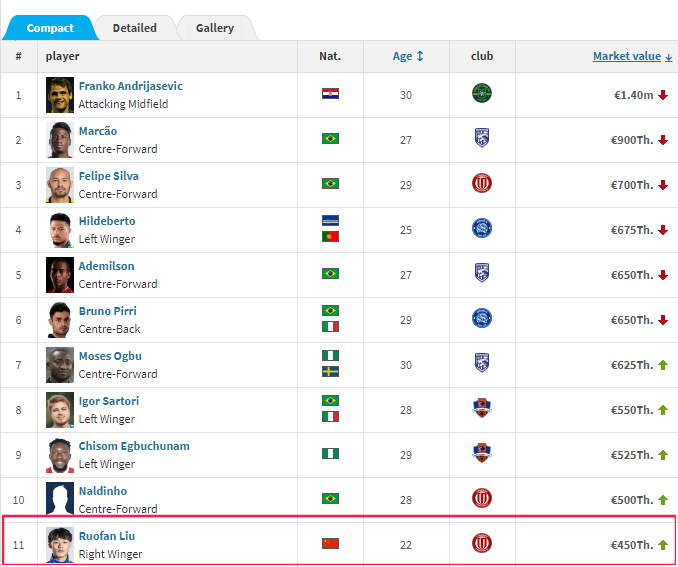Click the Age sort arrows icon
The width and height of the screenshot is (678, 567).
pyautogui.click(x=420, y=56)
